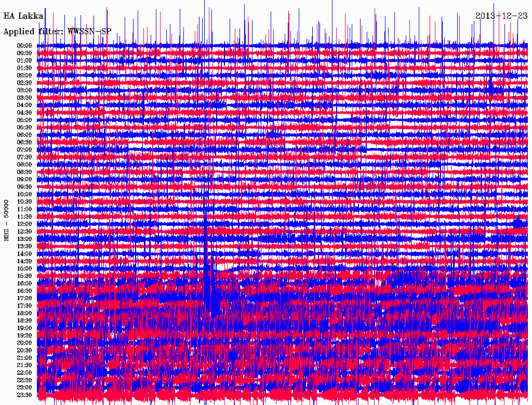Select the 22:30 time label
The height and width of the screenshot is (405, 532).
pos(24,380)
